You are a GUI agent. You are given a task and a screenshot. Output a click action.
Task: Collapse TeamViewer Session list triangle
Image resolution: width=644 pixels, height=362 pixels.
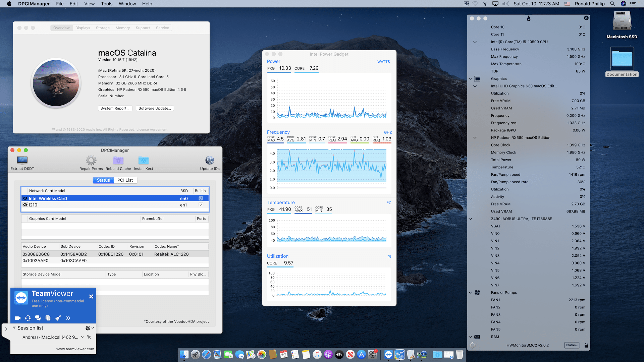pyautogui.click(x=14, y=328)
